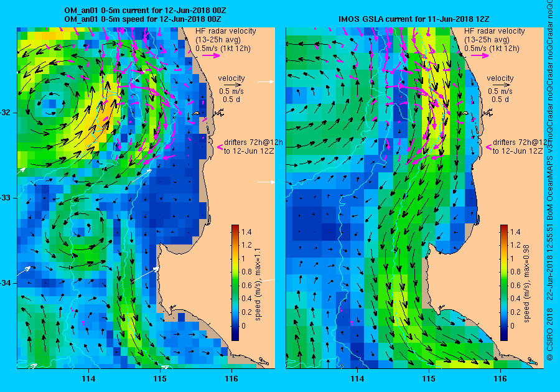The height and width of the screenshot is (392, 560).
Task: Click "0.5m/s (1kt 12h)" text on left map
Action: pyautogui.click(x=223, y=48)
